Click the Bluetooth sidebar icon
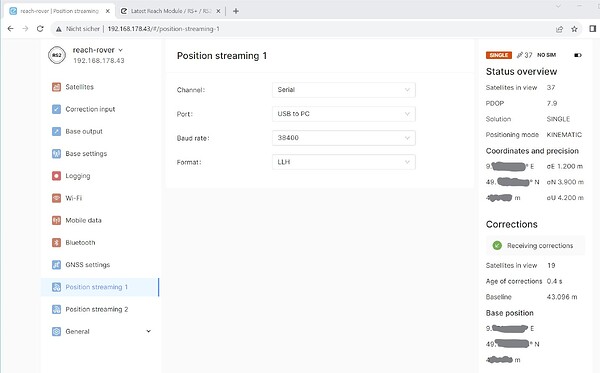Viewport: 600px width, 373px height. point(56,242)
